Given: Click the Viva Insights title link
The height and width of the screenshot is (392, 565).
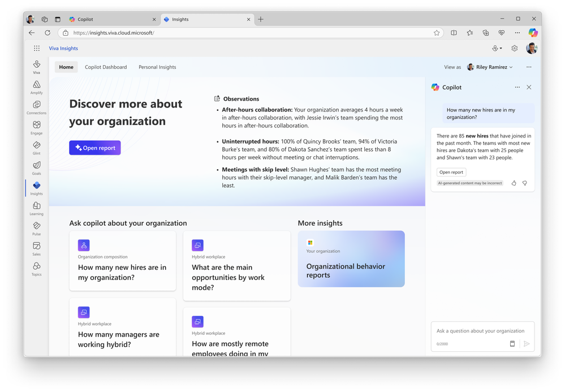Looking at the screenshot, I should point(63,48).
